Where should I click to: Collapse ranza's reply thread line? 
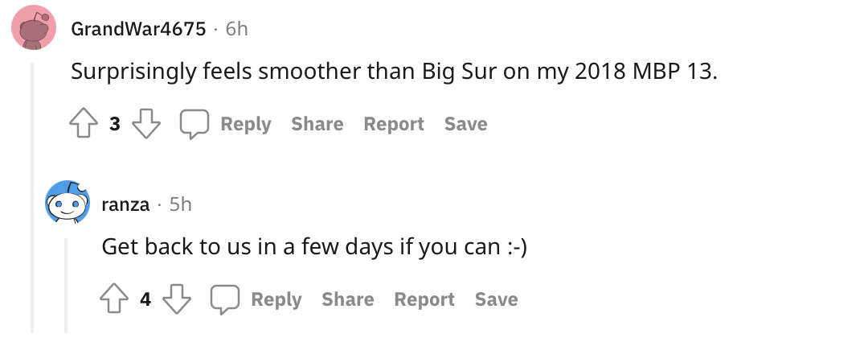[66, 286]
